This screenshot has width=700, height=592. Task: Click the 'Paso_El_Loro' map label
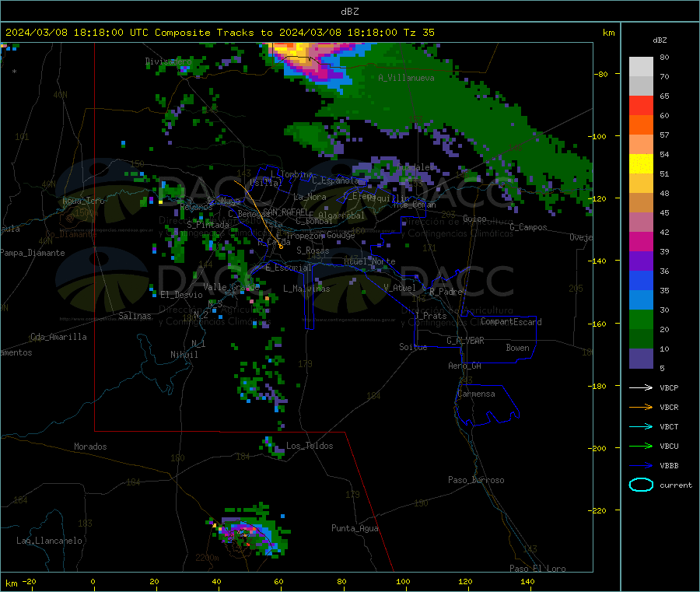coord(537,569)
